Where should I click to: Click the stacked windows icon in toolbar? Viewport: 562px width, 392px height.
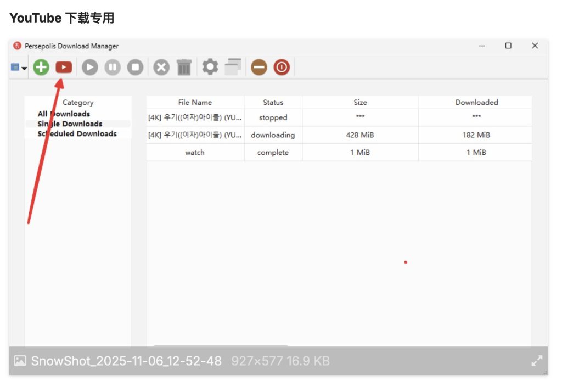233,67
